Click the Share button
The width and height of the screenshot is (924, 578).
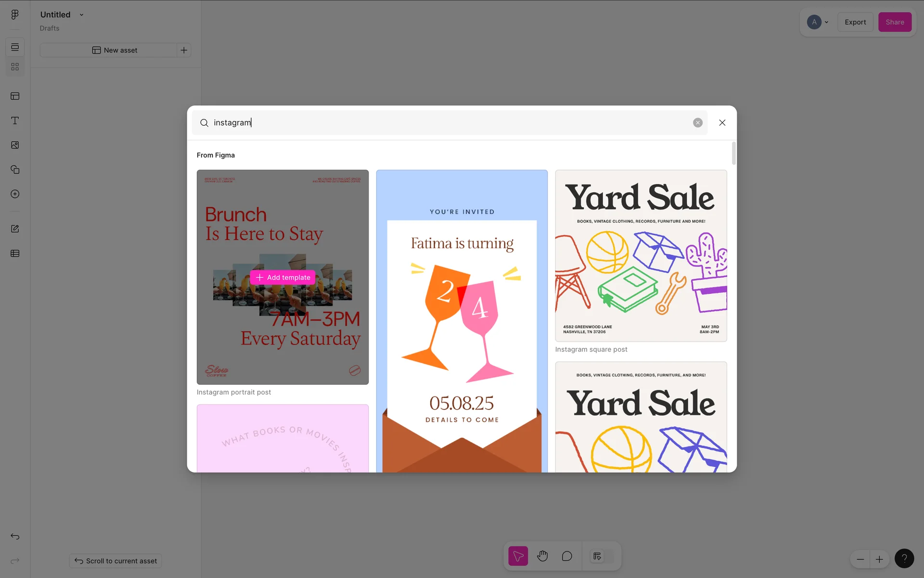pos(895,22)
